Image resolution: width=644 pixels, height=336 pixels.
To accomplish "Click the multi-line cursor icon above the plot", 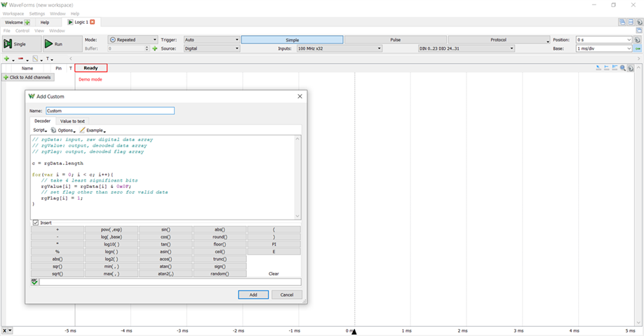I will tap(615, 68).
